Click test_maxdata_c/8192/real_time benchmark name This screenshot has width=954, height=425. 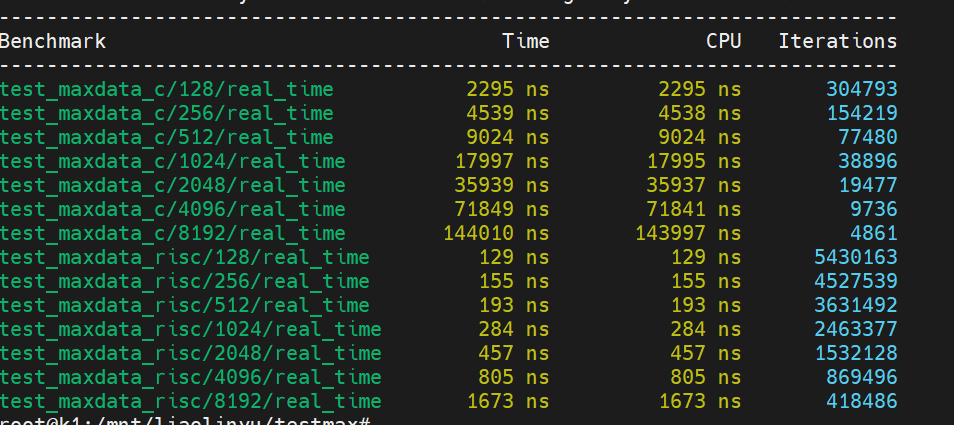coord(173,233)
